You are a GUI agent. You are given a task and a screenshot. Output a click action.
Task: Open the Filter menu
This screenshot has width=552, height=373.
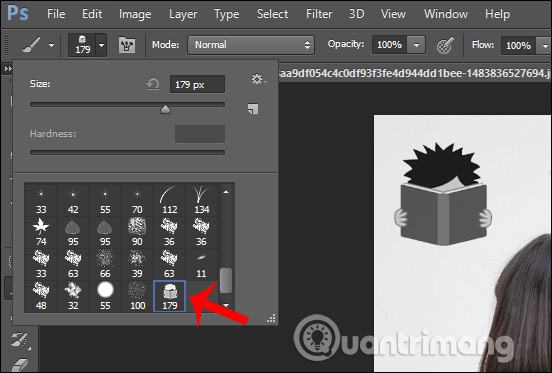(319, 14)
